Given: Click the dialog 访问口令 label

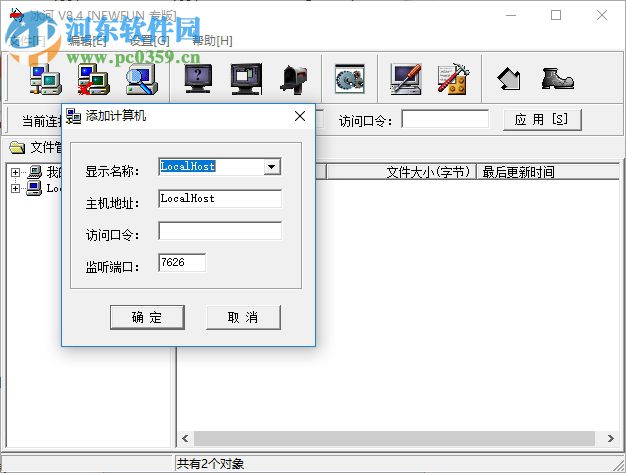Looking at the screenshot, I should 112,235.
